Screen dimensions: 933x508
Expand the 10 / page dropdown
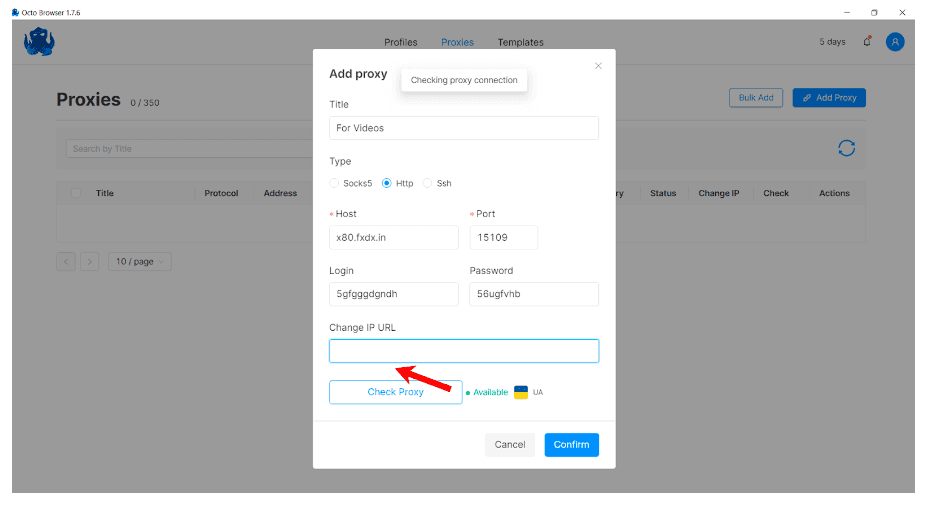click(139, 261)
